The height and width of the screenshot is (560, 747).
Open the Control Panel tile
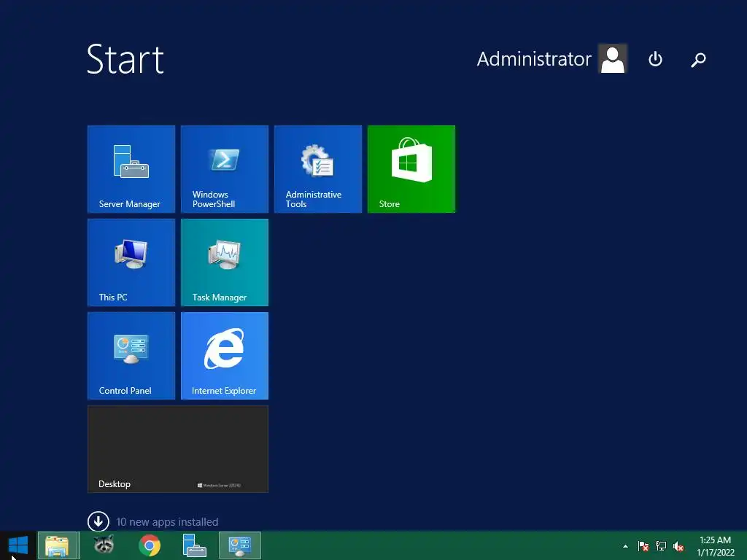coord(131,356)
